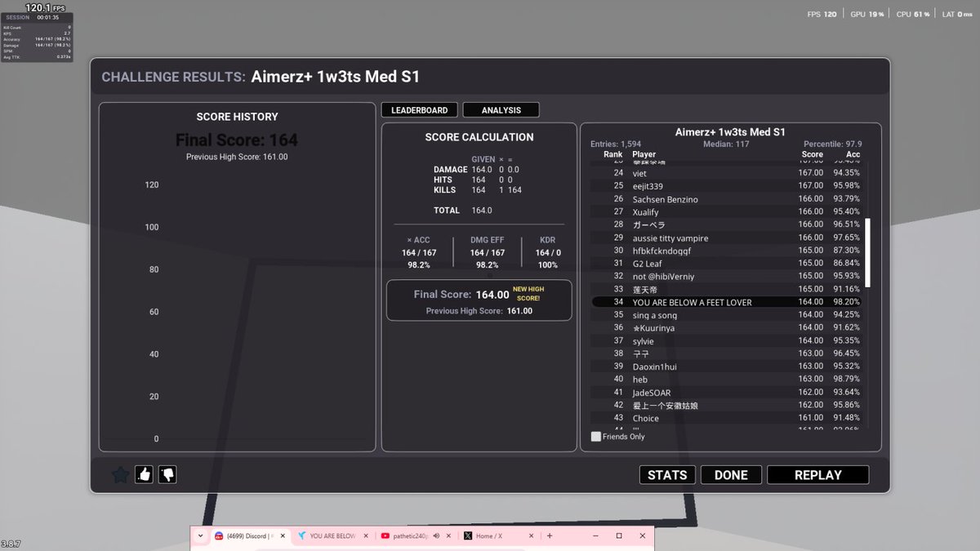The height and width of the screenshot is (551, 980).
Task: Open the ANALYSIS tab
Action: click(x=501, y=110)
